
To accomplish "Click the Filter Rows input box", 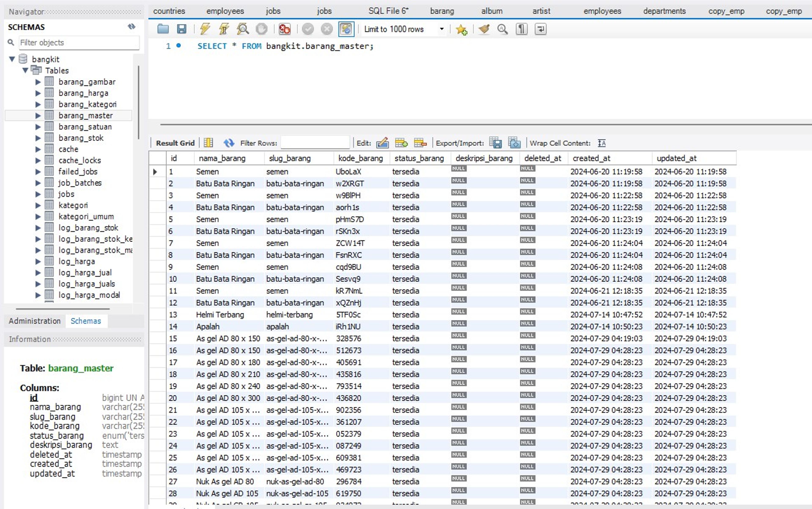I will pos(315,143).
